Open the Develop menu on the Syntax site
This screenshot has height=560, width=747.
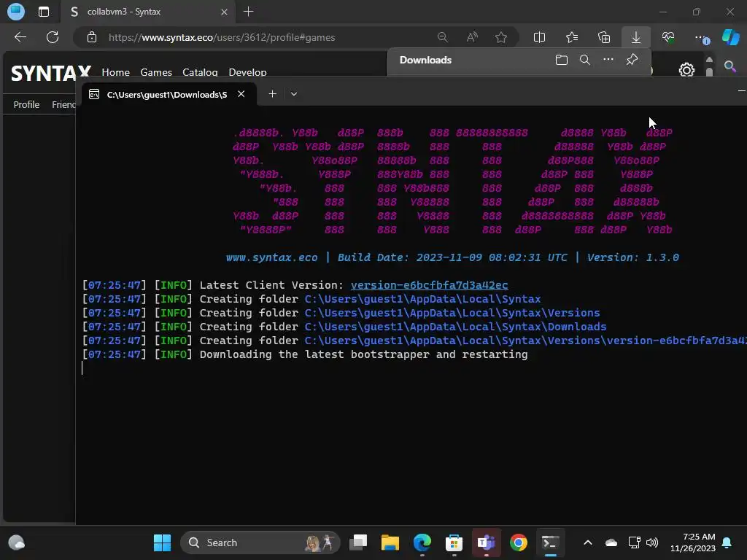tap(247, 72)
